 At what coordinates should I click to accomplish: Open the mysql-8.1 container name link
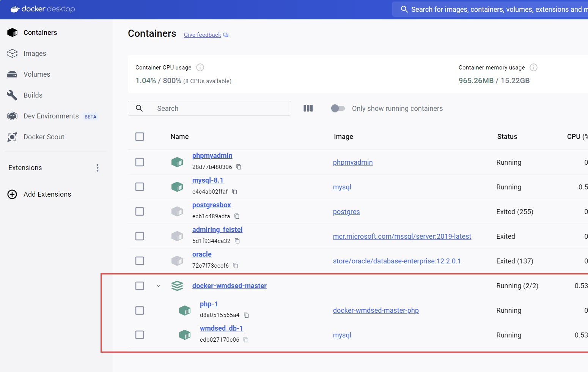[208, 180]
